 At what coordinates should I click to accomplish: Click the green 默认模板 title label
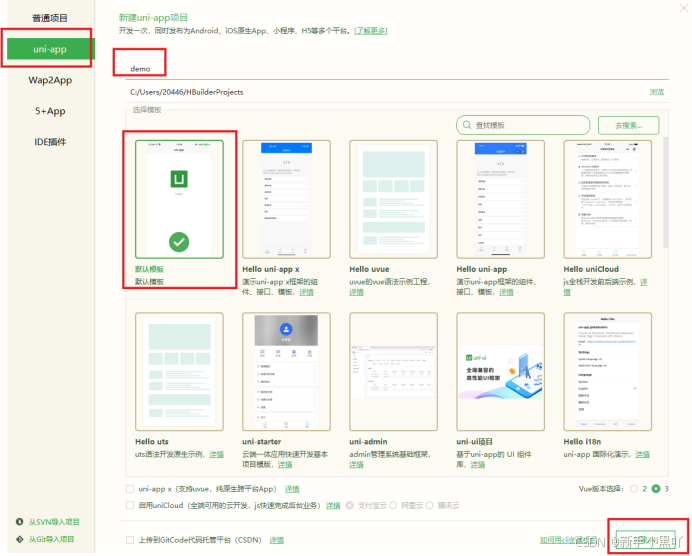[149, 269]
